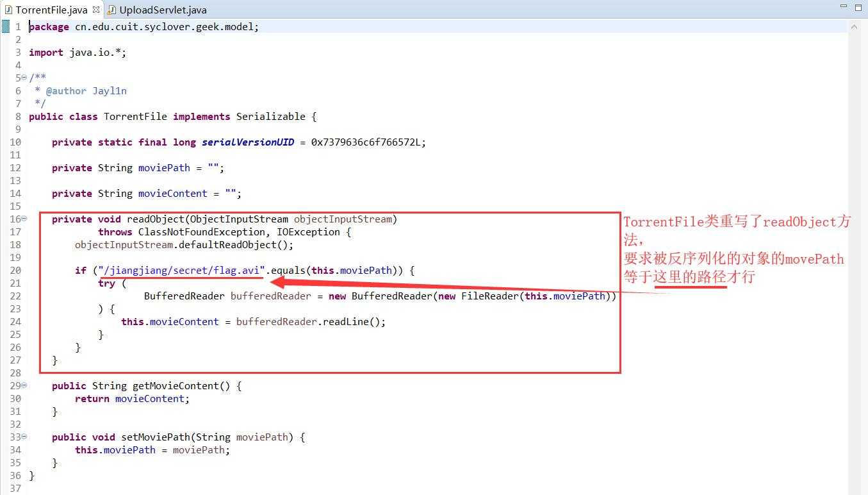Click the package declaration on line 1

click(x=144, y=26)
